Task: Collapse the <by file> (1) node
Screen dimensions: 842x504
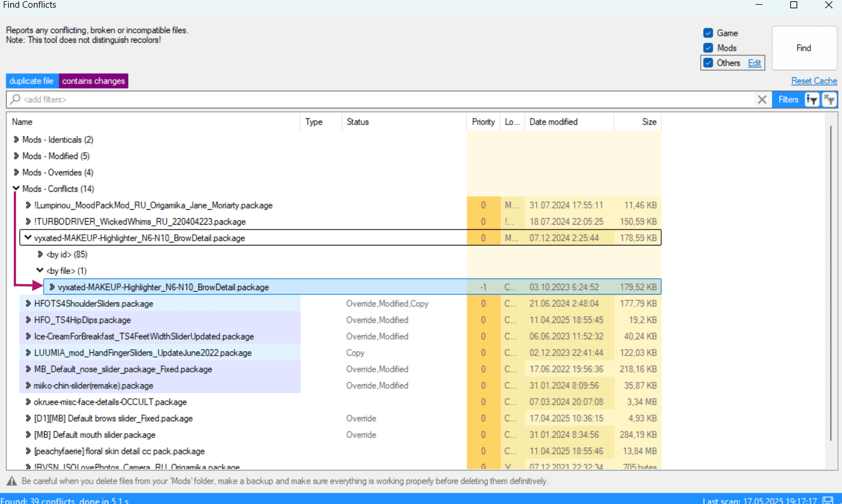Action: coord(40,270)
